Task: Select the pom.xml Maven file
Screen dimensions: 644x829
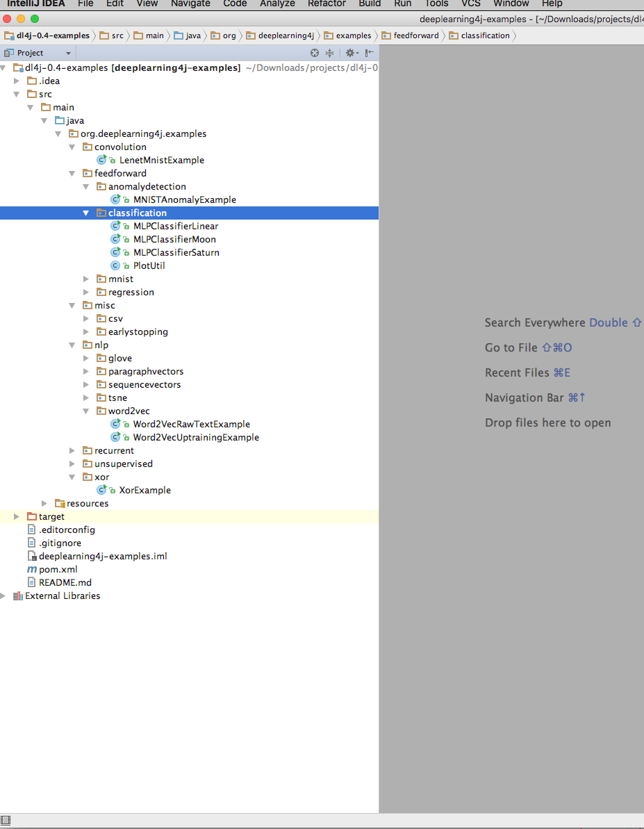Action: 58,569
